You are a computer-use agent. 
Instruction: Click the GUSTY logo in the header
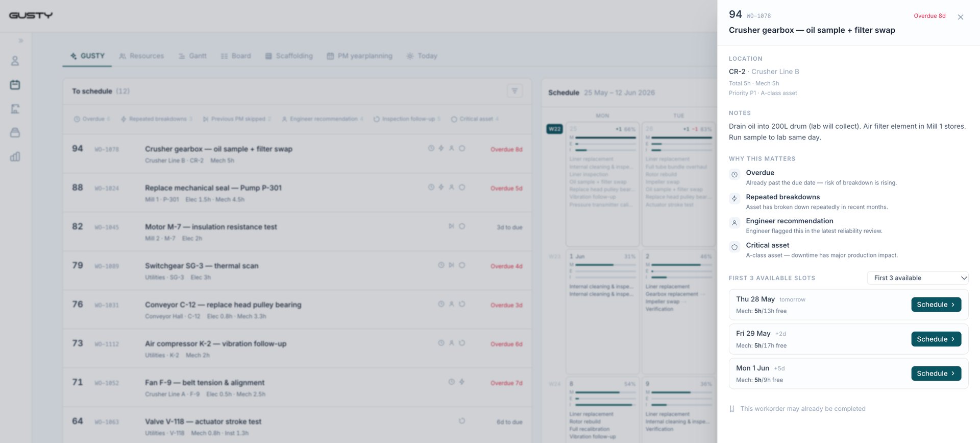[31, 15]
